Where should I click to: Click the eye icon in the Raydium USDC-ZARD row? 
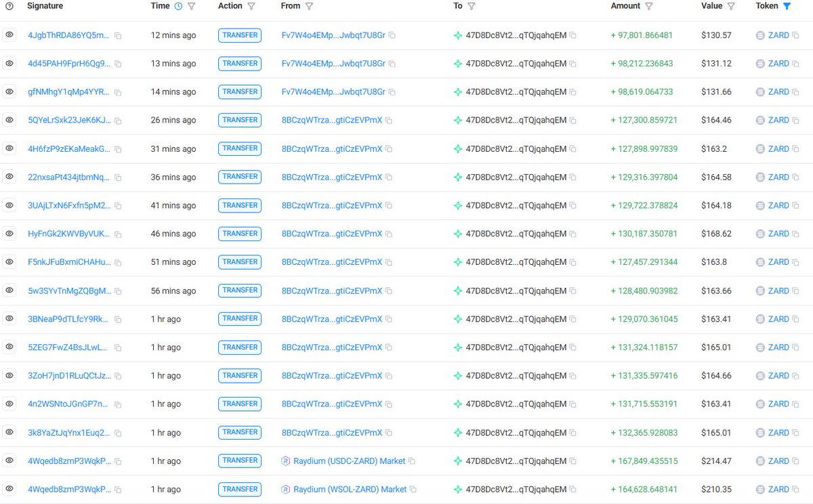pos(9,461)
